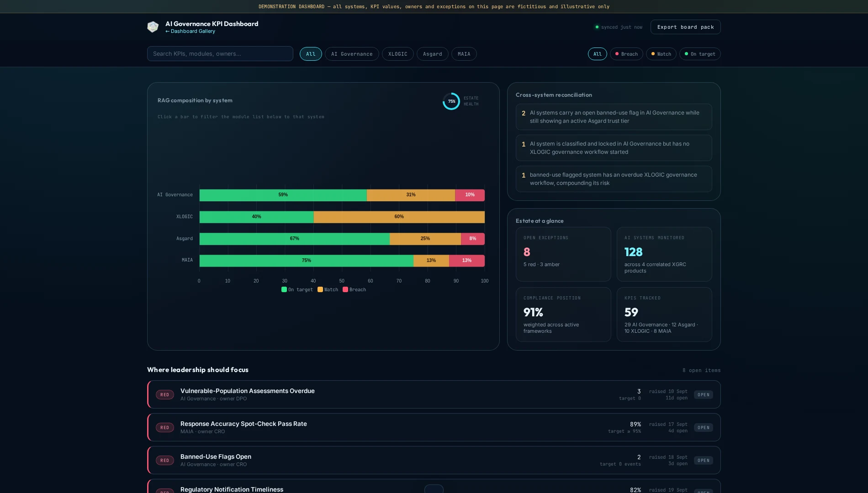Screen dimensions: 868x493
Task: Click the 'synced just now' status indicator
Action: coord(619,27)
